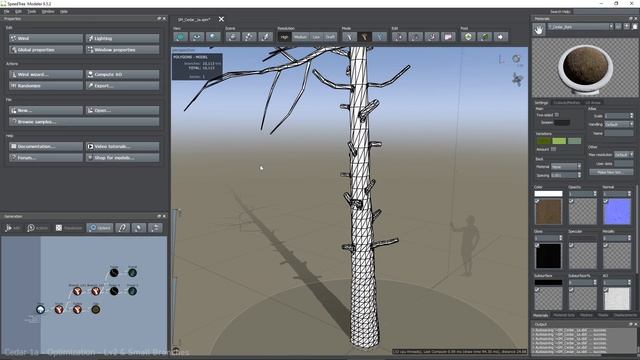Viewport: 640px width, 360px height.
Task: Click the bright green variation swatch
Action: coord(559,141)
